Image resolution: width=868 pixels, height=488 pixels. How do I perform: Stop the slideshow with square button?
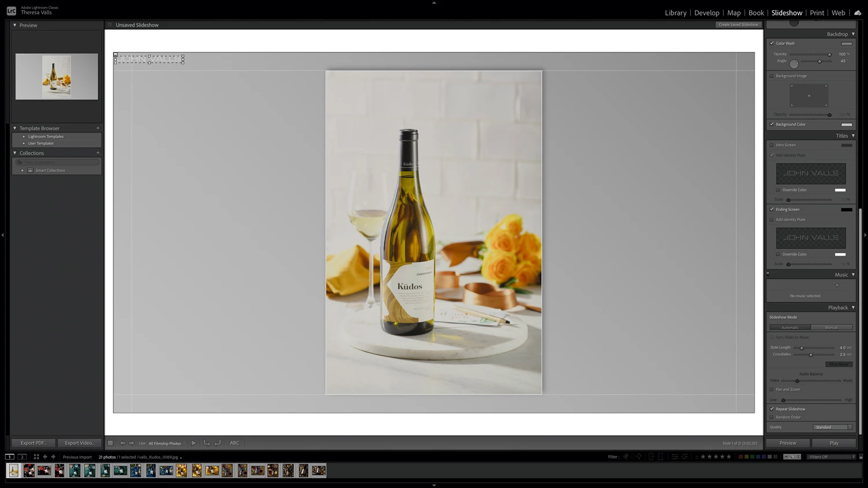pyautogui.click(x=110, y=443)
